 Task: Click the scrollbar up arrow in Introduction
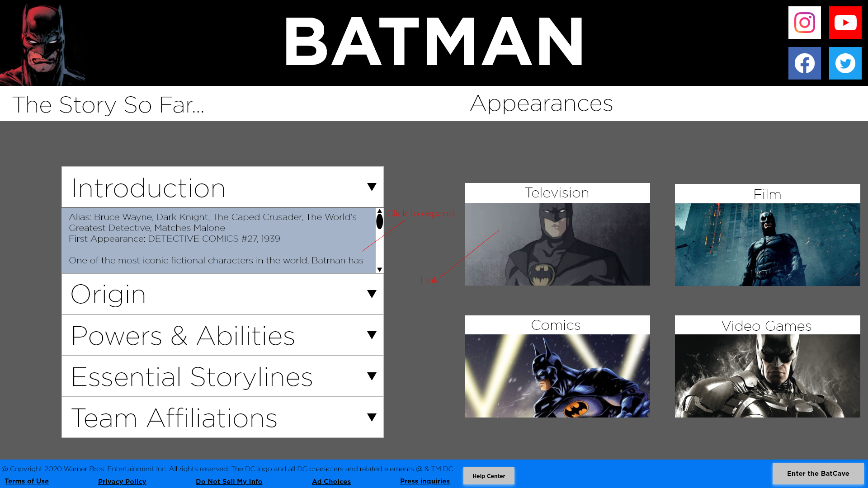coord(380,211)
